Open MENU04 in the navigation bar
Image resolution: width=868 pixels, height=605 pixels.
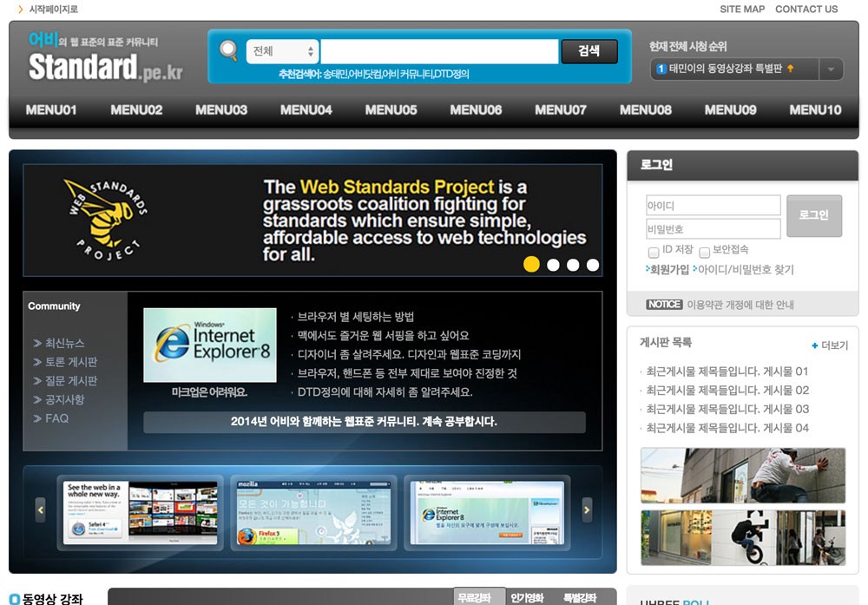tap(306, 110)
